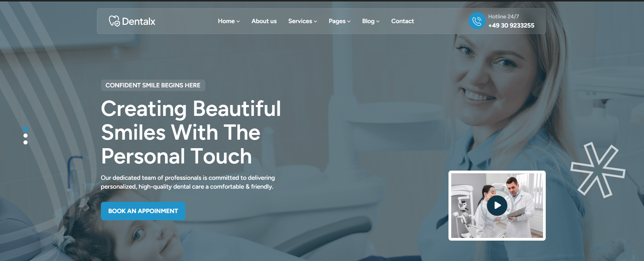The image size is (644, 261).
Task: Select the third slider dot indicator
Action: 26,142
